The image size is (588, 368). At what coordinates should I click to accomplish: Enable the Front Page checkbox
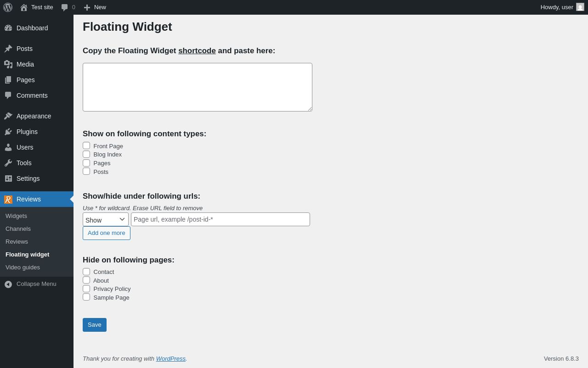(86, 145)
